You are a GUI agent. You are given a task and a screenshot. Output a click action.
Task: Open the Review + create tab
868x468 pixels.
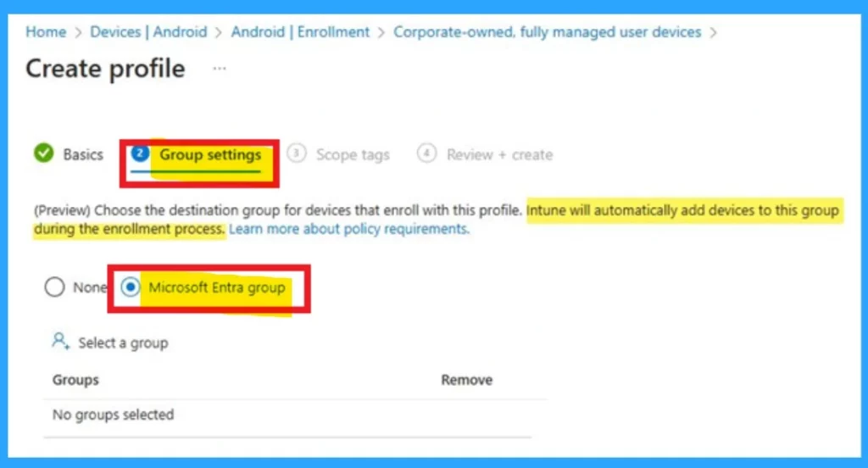click(x=499, y=154)
